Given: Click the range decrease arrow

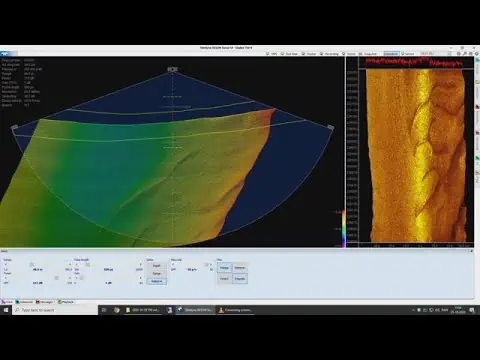Looking at the screenshot, I should tap(6, 264).
